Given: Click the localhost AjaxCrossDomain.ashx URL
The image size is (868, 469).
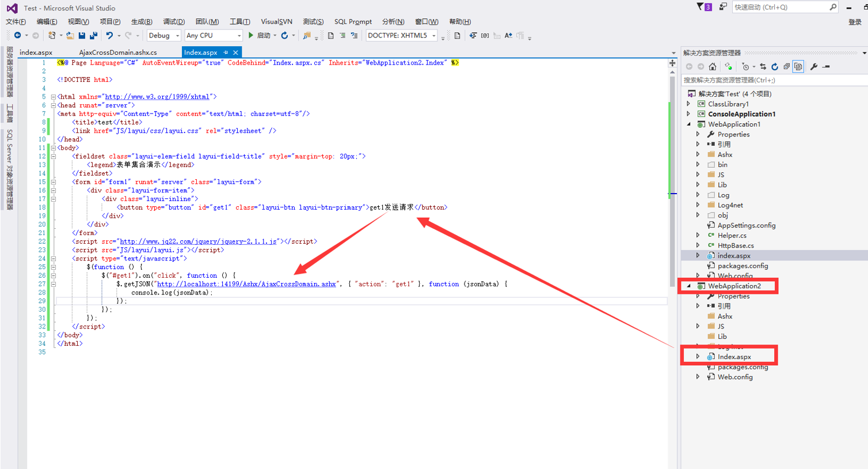Looking at the screenshot, I should [246, 284].
